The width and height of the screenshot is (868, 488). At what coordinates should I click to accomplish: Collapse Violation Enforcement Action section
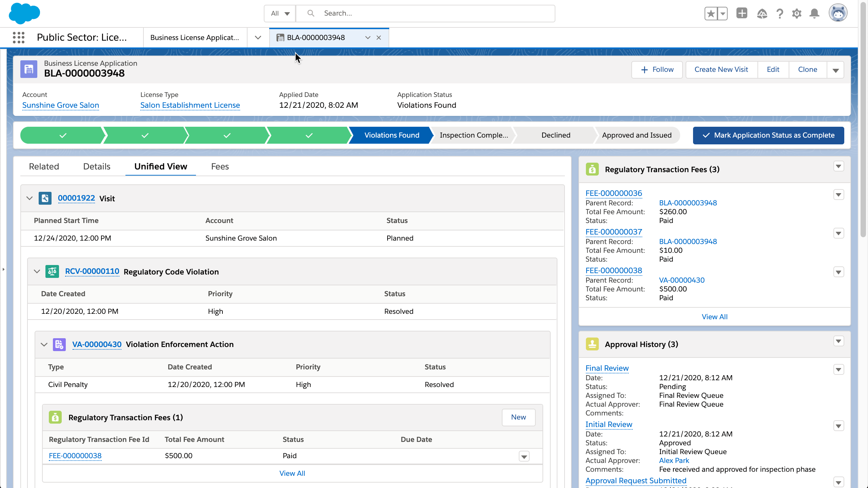pos(44,344)
